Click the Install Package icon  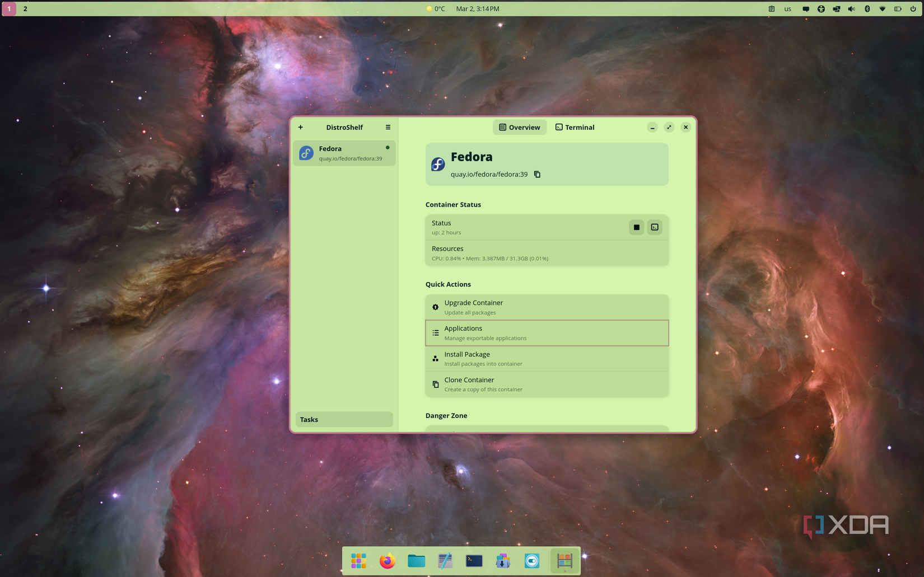(435, 359)
